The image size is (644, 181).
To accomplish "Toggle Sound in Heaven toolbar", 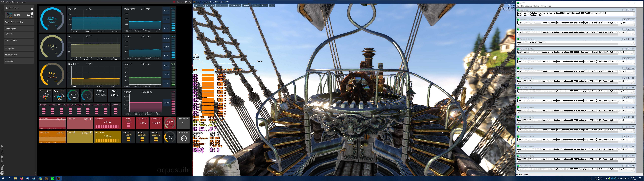I will [264, 5].
